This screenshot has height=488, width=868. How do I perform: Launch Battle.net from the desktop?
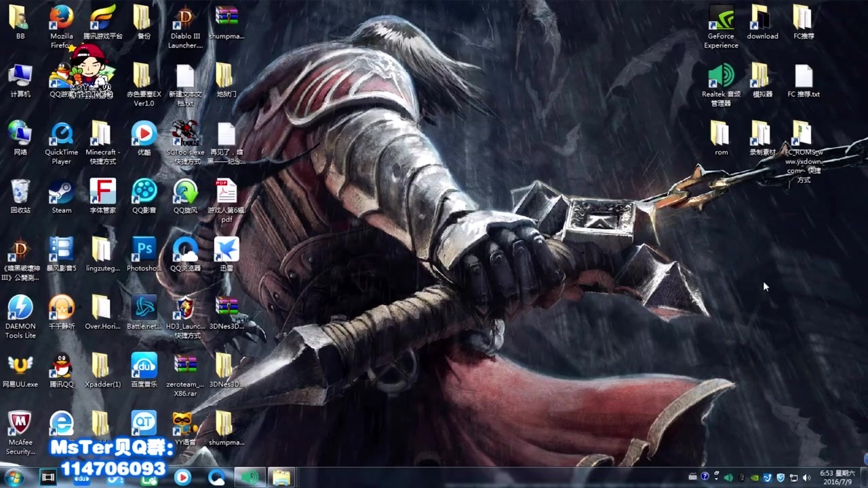tap(144, 312)
